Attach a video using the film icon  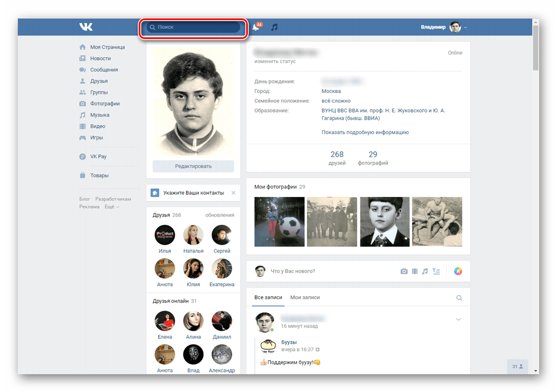coord(414,271)
